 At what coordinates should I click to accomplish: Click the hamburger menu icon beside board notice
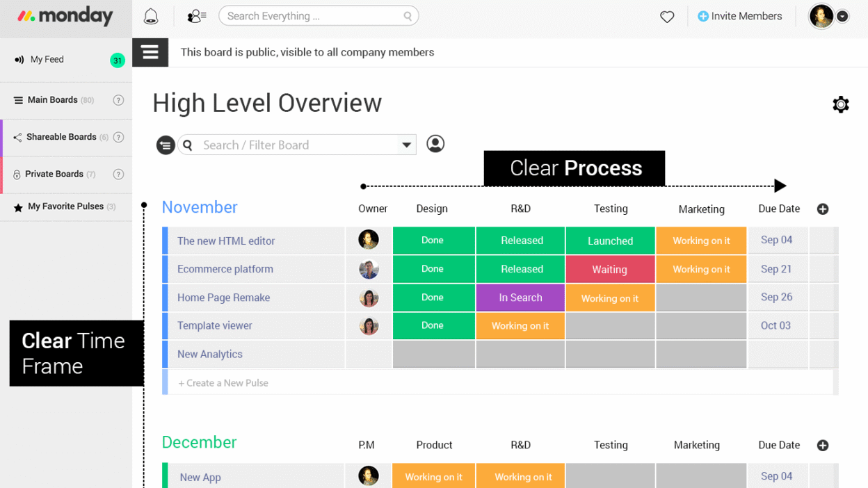click(x=150, y=52)
